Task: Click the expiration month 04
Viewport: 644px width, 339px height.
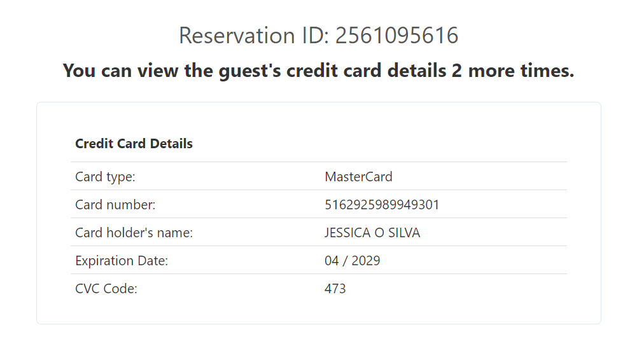Action: pyautogui.click(x=332, y=261)
